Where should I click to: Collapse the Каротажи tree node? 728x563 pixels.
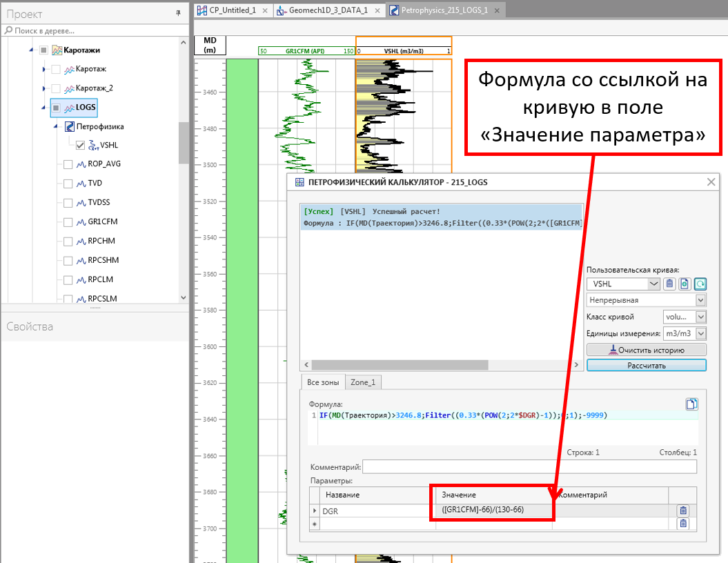[x=31, y=50]
